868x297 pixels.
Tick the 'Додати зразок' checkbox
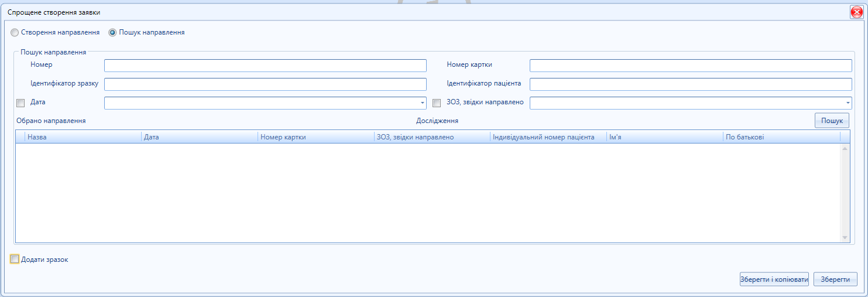click(x=15, y=260)
